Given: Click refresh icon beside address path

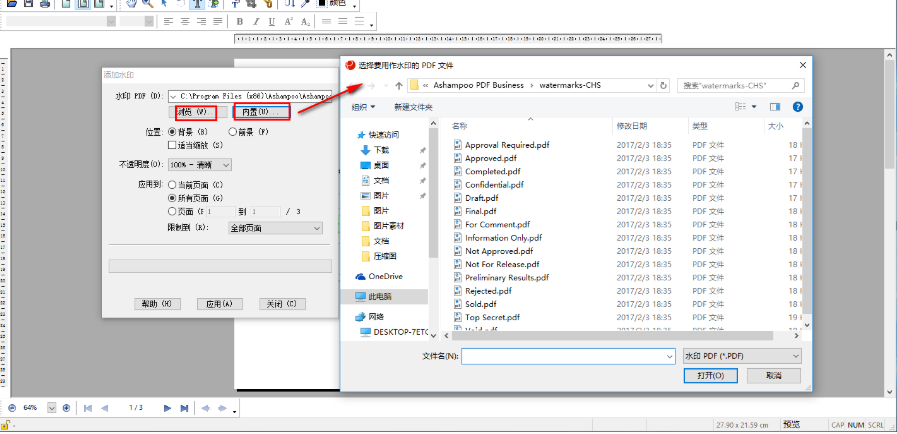Looking at the screenshot, I should 664,86.
